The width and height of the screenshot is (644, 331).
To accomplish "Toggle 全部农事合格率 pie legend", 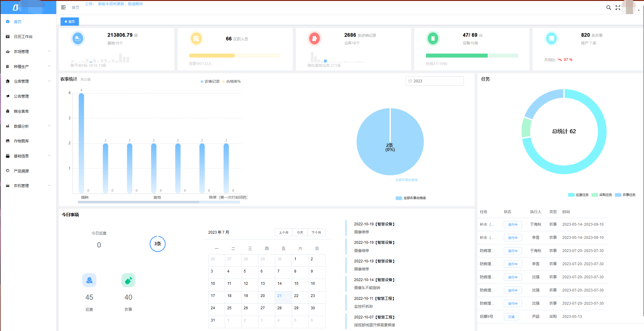I will 411,198.
